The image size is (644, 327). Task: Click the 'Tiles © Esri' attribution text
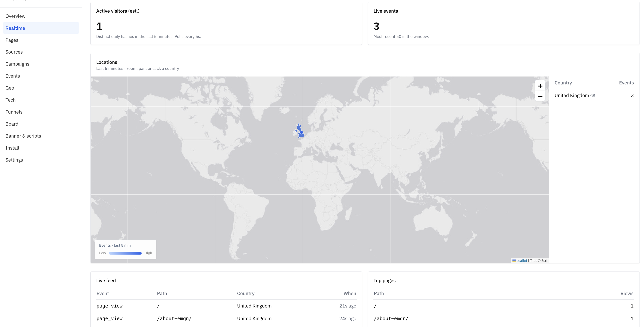click(x=538, y=261)
